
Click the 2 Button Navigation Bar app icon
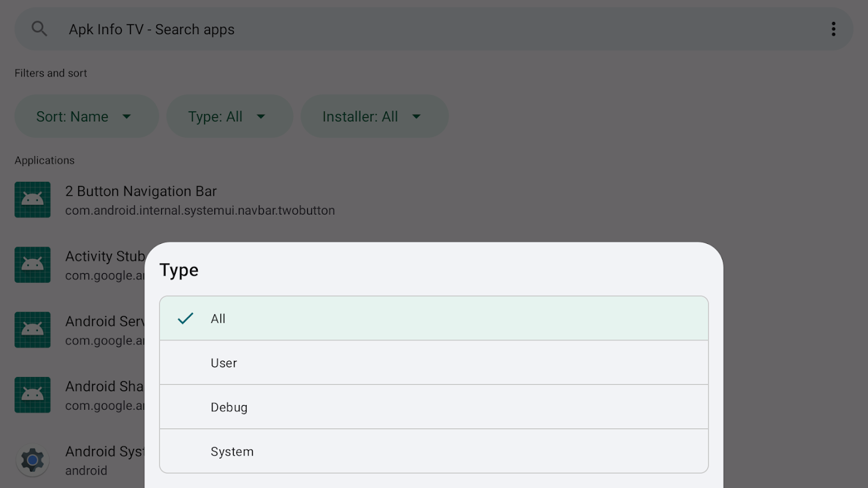coord(32,199)
